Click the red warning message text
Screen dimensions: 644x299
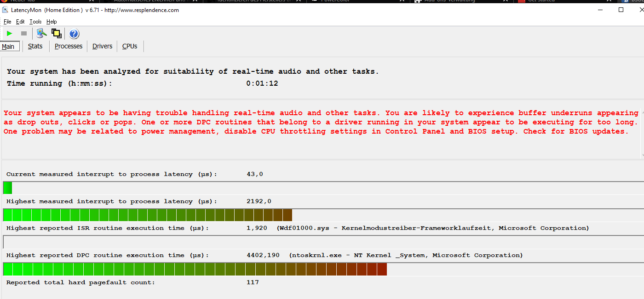pyautogui.click(x=321, y=122)
